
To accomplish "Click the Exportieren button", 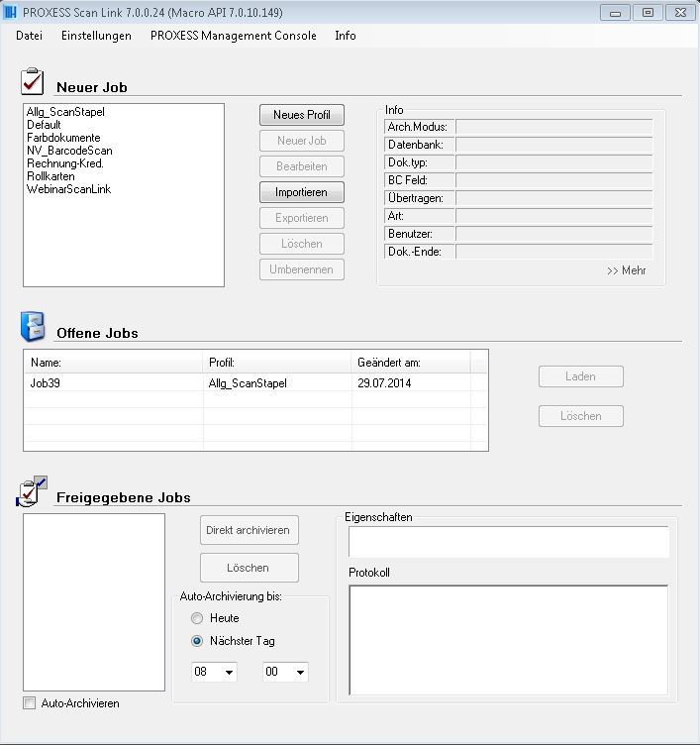I will 302,218.
